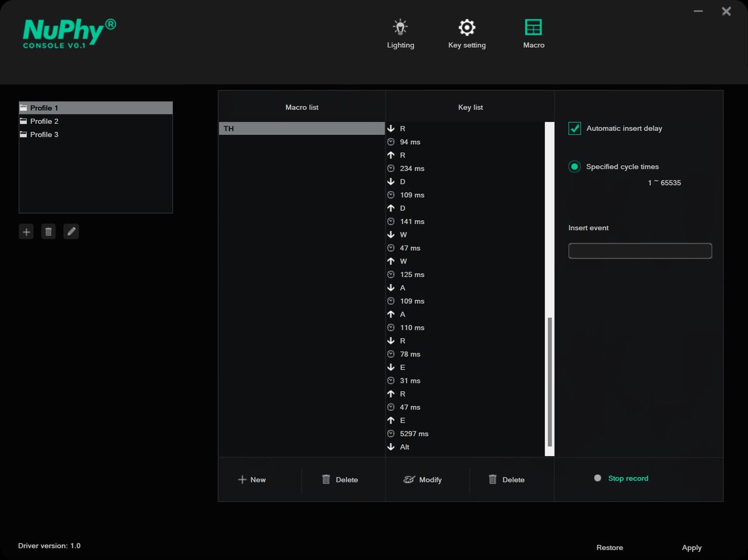Screen dimensions: 748x560
Task: Focus the Insert event input field
Action: 640,251
